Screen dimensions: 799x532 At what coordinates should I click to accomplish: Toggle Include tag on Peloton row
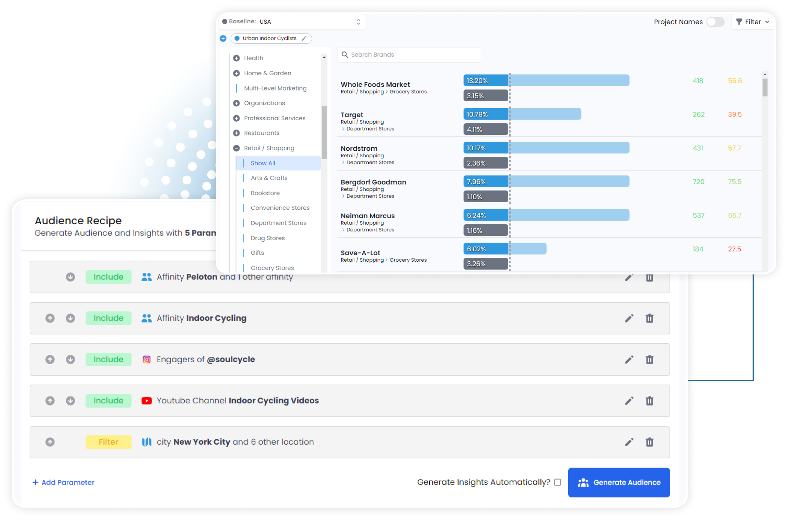(108, 277)
